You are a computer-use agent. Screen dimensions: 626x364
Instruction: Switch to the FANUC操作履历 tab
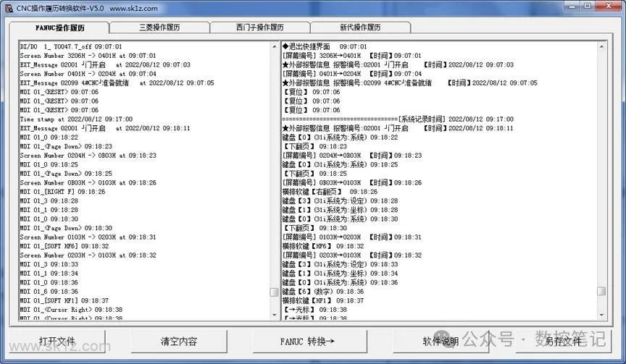[59, 27]
